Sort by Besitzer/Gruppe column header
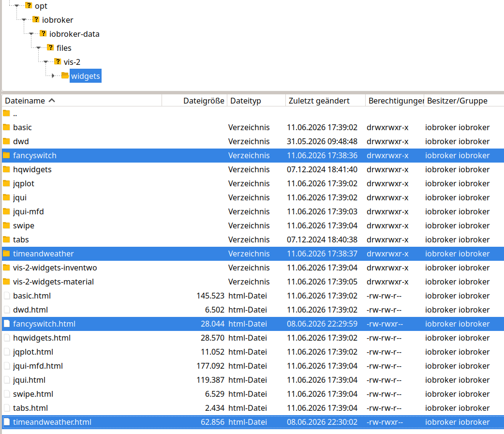The height and width of the screenshot is (434, 504). pos(464,101)
